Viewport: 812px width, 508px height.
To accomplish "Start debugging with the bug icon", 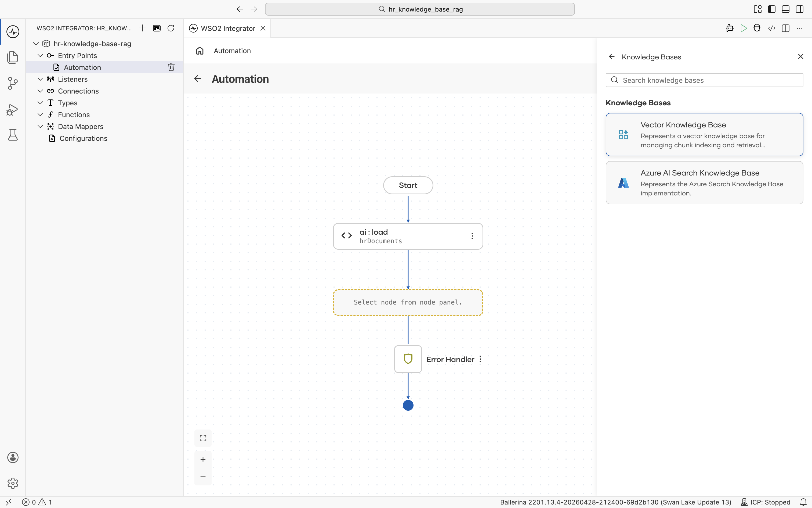I will [757, 28].
